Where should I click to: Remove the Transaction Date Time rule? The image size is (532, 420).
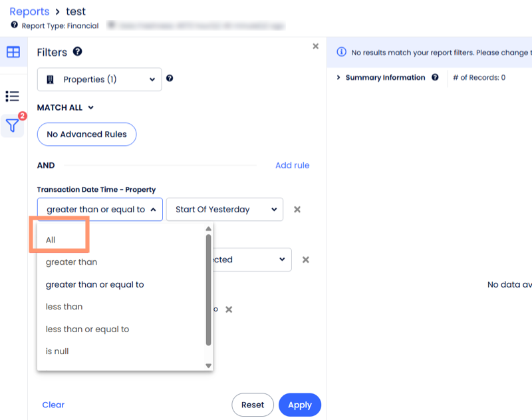(297, 210)
